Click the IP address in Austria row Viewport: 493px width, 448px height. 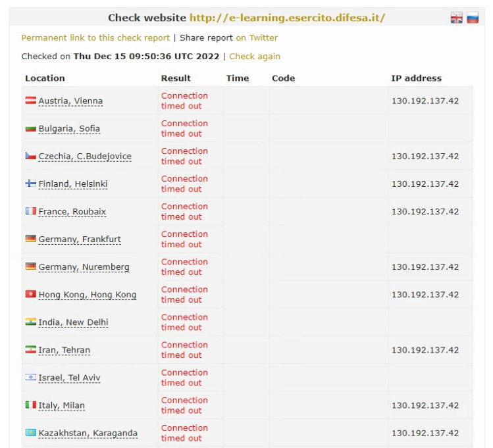(x=425, y=101)
